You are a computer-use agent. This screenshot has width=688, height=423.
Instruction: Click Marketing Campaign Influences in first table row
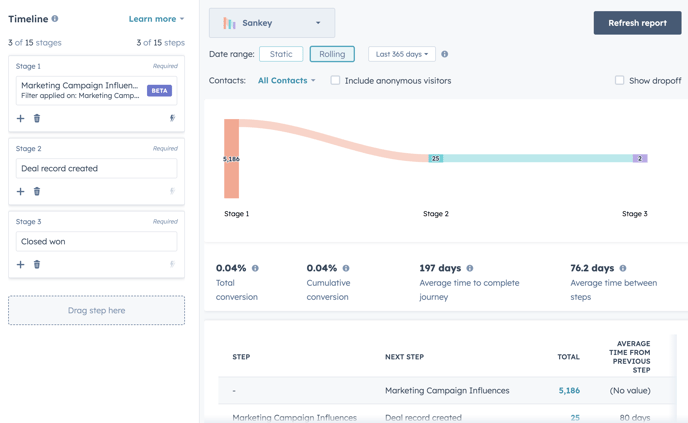(x=447, y=391)
